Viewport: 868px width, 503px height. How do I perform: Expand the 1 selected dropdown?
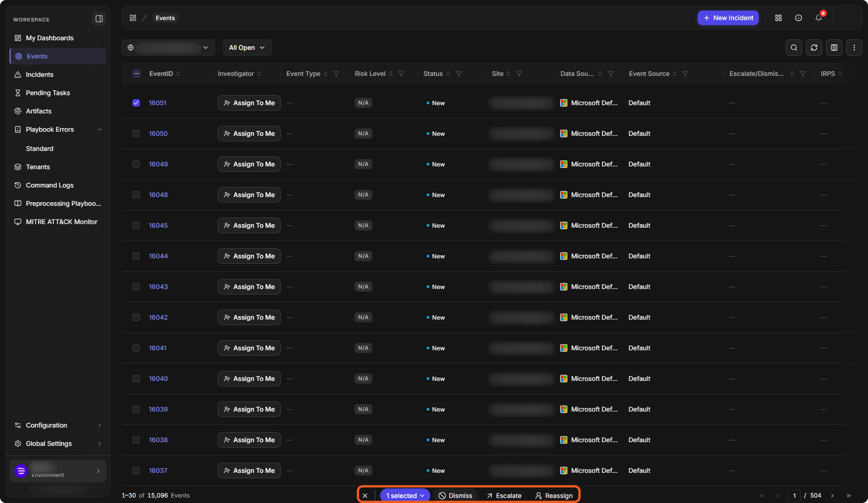405,496
